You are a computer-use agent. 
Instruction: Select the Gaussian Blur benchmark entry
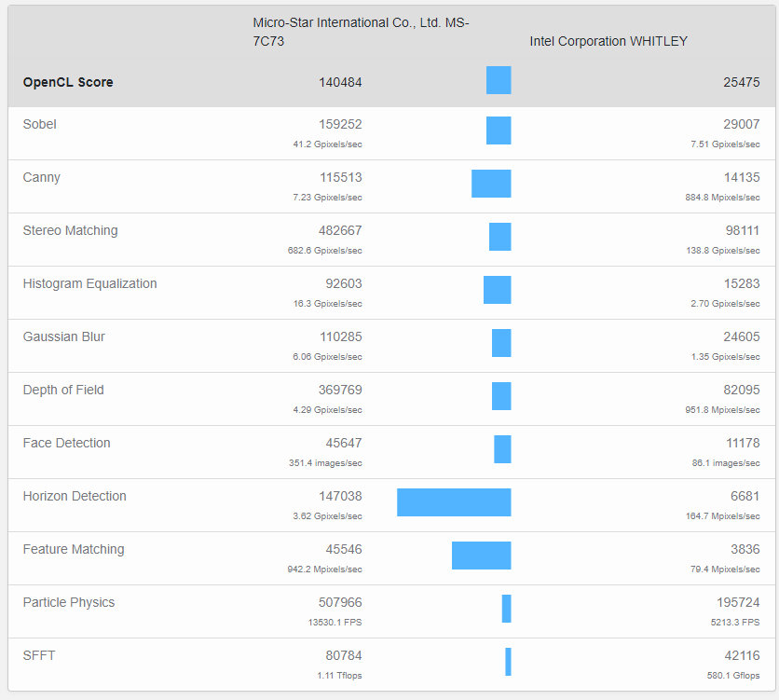coord(63,336)
